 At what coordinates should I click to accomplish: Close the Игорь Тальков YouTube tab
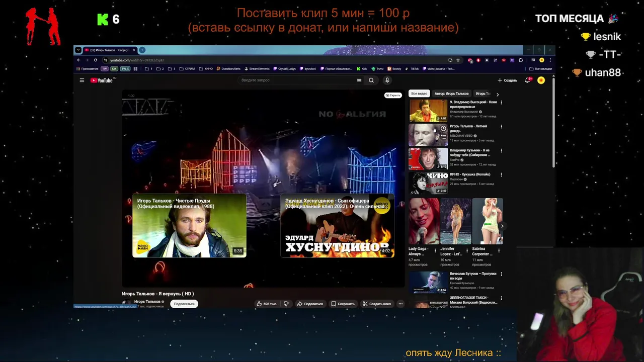point(133,50)
